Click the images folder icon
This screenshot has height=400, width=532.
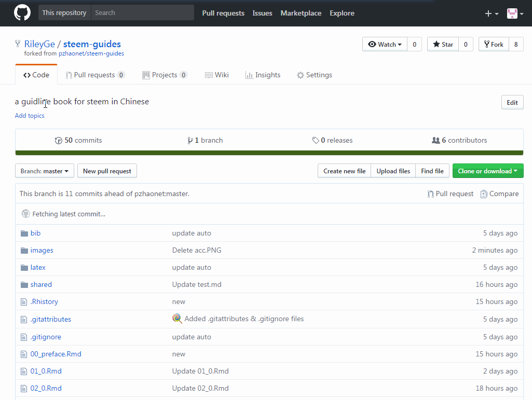24,251
